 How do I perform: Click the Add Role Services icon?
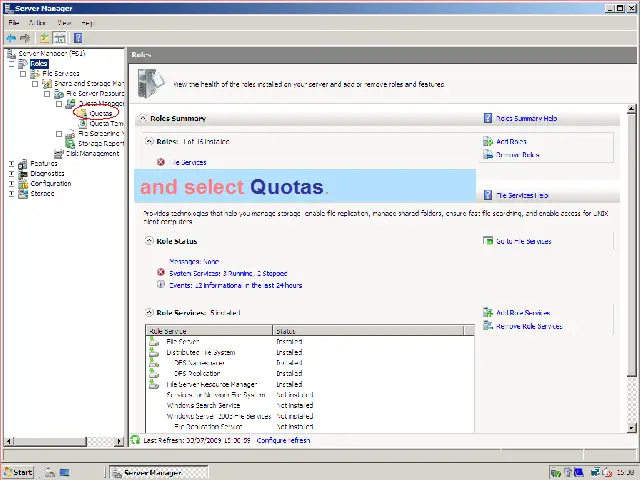tap(488, 313)
